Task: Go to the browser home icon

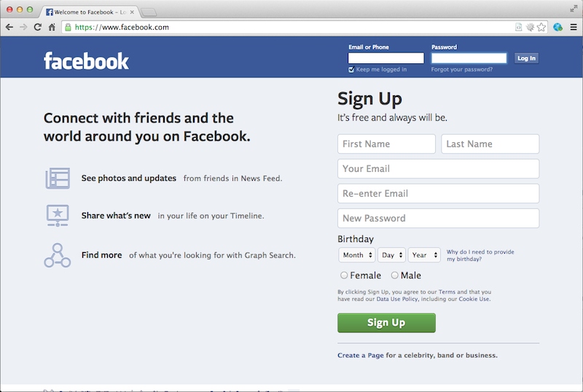Action: [x=52, y=27]
